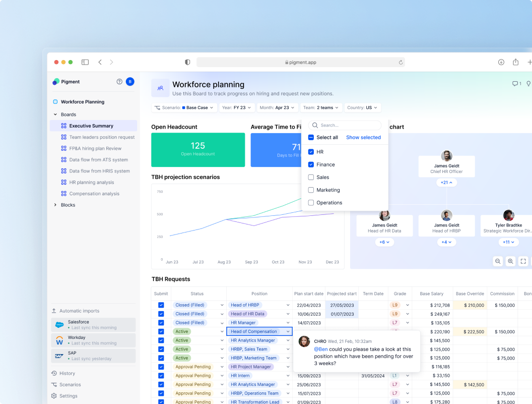Image resolution: width=532 pixels, height=404 pixels.
Task: Go back with the browser back arrow
Action: [100, 62]
